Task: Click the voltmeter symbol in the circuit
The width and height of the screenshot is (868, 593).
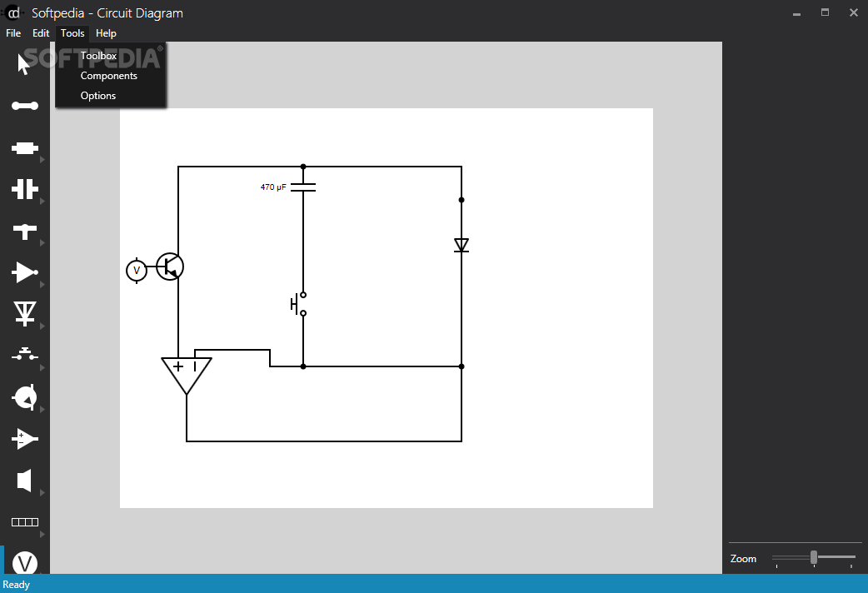Action: pyautogui.click(x=137, y=271)
